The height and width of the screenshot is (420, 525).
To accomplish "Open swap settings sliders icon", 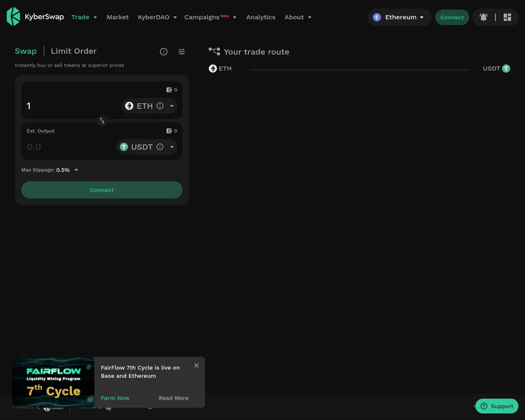I will (182, 52).
